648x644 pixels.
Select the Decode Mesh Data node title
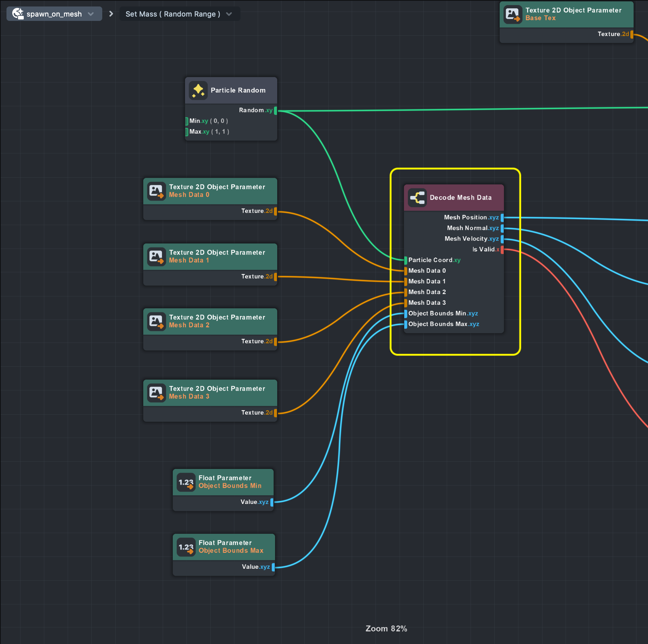[x=460, y=198]
